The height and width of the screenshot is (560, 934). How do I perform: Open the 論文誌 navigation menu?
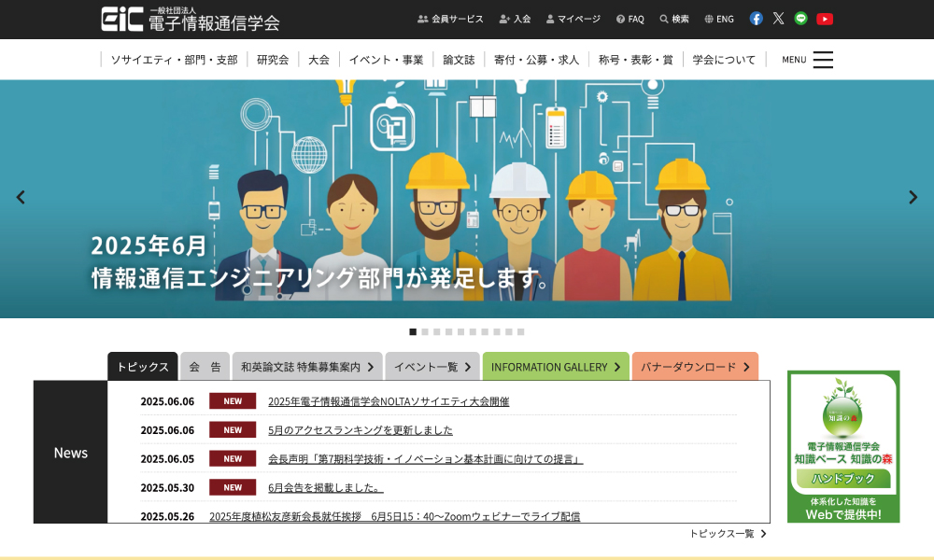(x=459, y=60)
